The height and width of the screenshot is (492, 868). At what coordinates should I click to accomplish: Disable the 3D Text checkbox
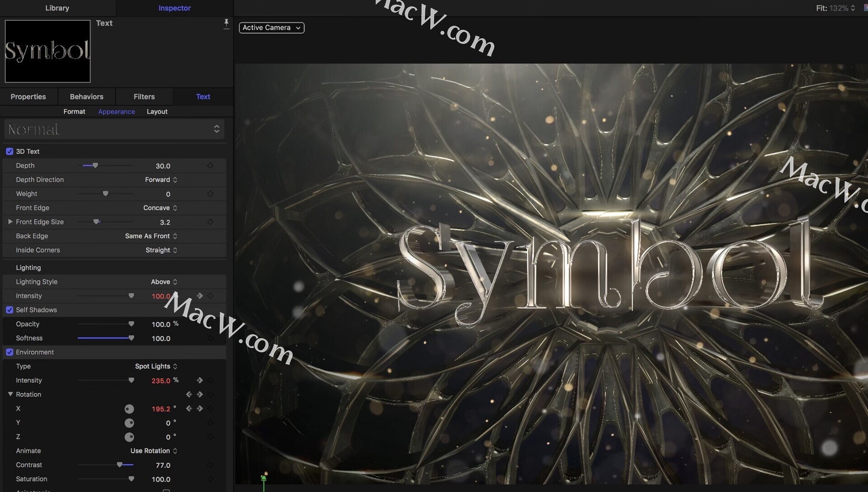(x=9, y=151)
